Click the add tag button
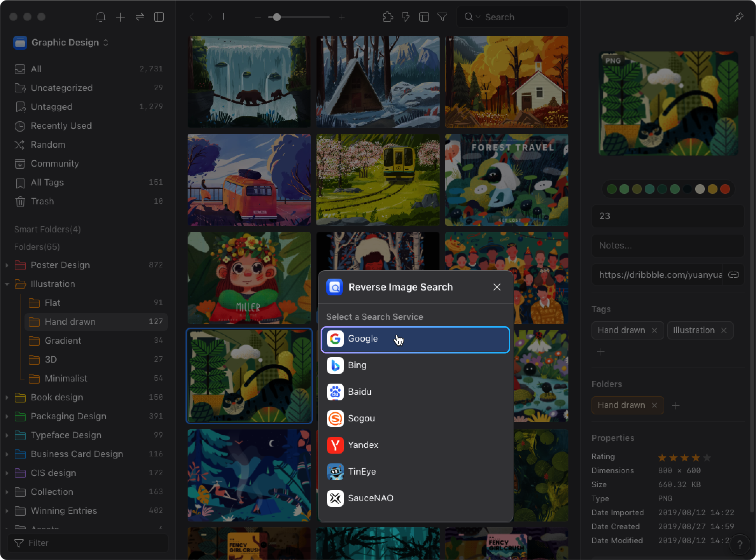Screen dimensions: 756x560 click(x=601, y=352)
